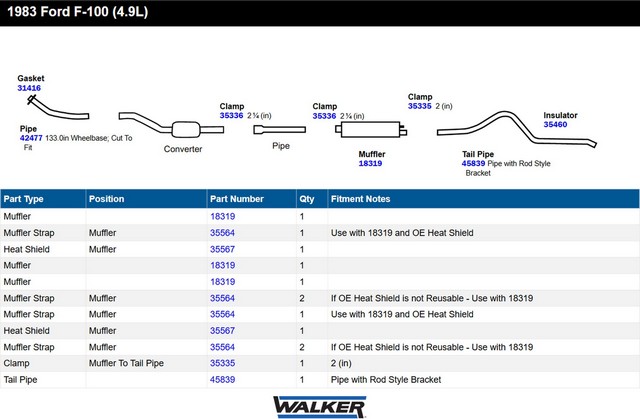The height and width of the screenshot is (419, 640).
Task: Open the Insulator 35460 part link
Action: (555, 124)
